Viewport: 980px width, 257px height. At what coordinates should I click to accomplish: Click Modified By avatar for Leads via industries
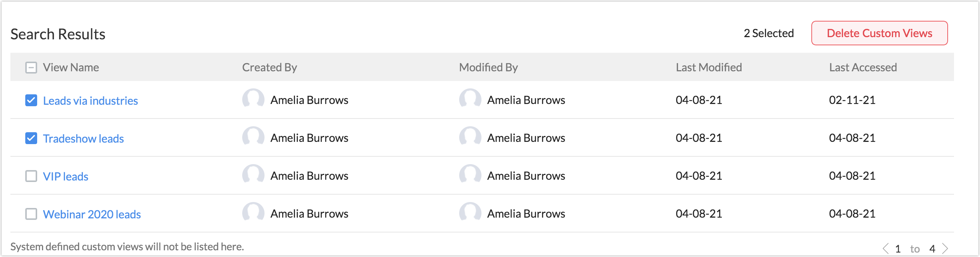470,99
